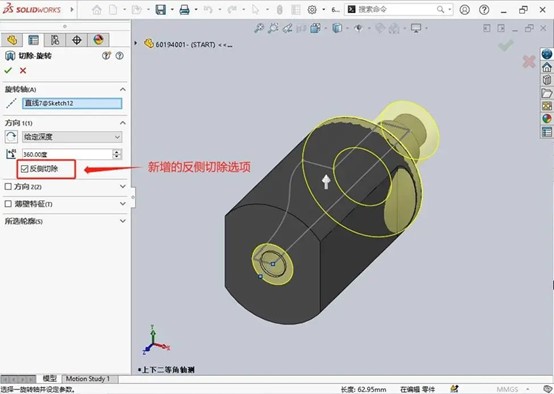Click the Hide/Show Items icon

click(x=358, y=28)
